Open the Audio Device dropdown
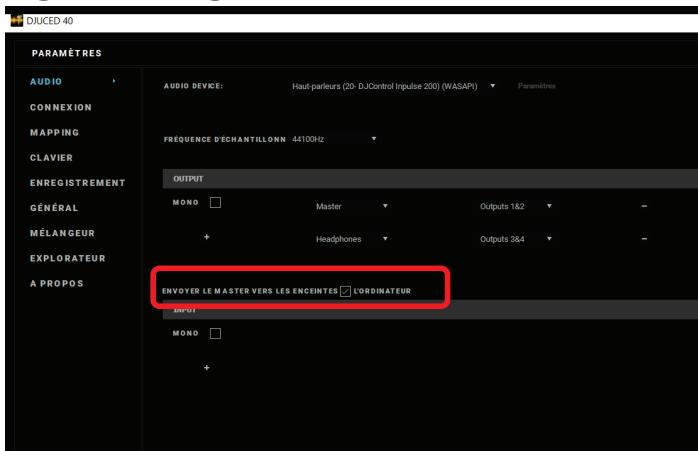This screenshot has height=451, width=698. coord(394,86)
